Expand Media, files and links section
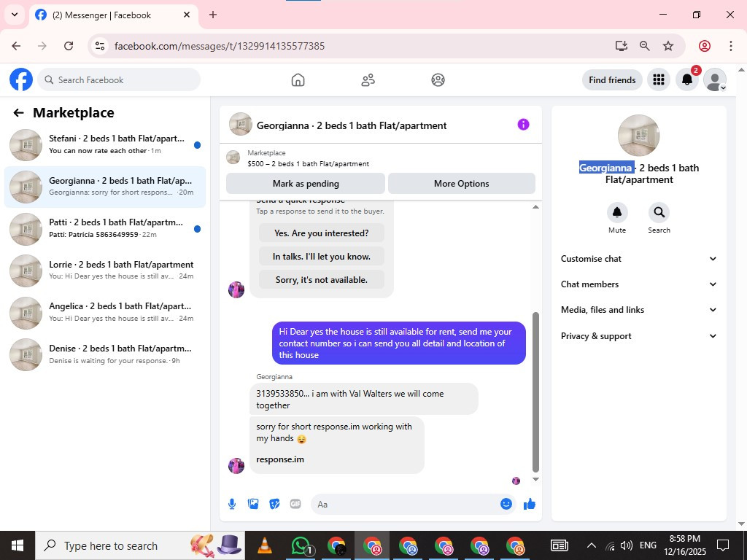Screen dimensions: 747x560 (639, 309)
